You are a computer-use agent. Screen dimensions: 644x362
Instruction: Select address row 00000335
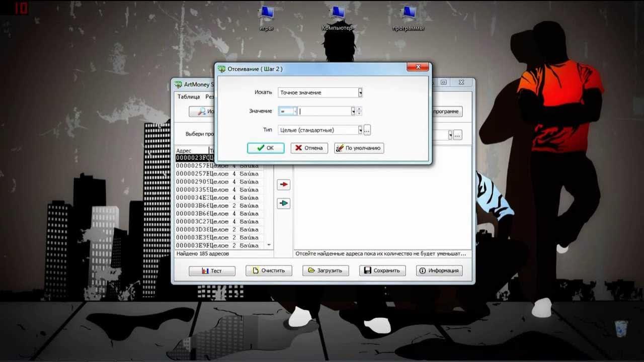219,190
